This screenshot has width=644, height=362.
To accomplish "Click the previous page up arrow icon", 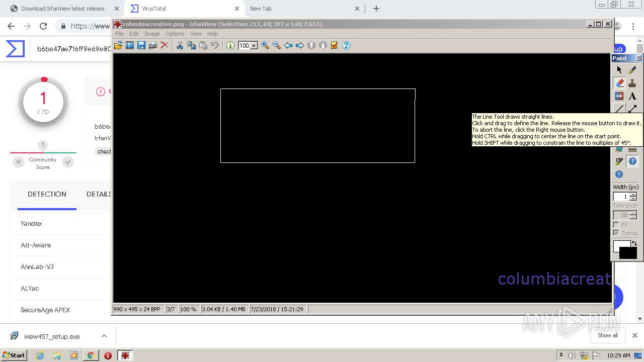I will coord(311,45).
